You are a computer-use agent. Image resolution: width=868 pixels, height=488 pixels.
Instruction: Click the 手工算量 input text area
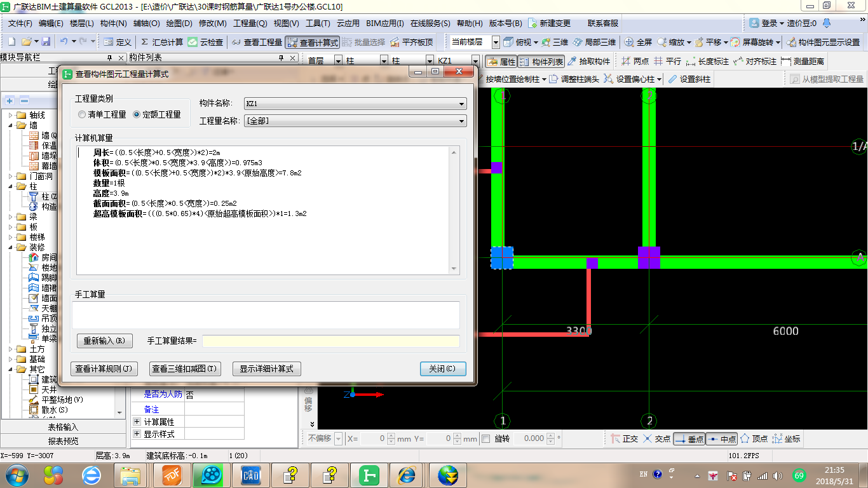pos(266,315)
